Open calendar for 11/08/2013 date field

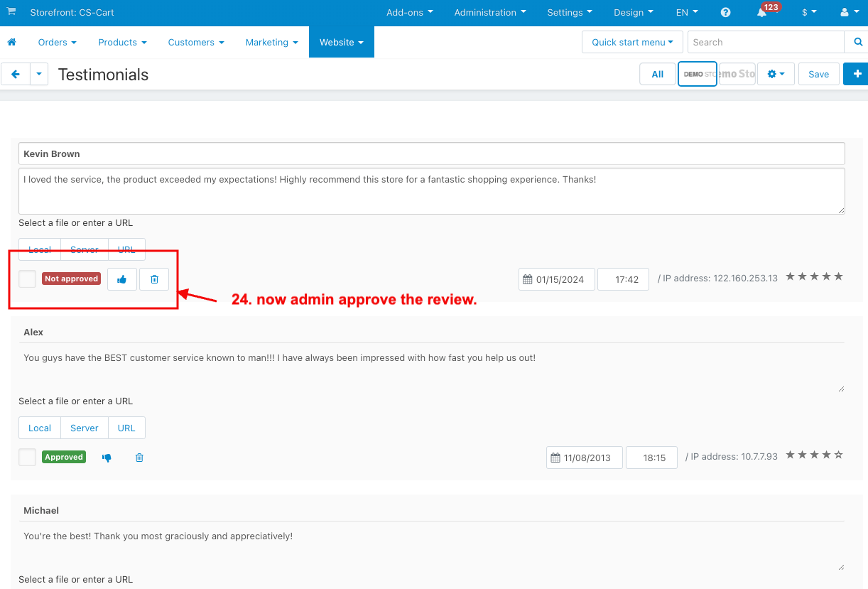coord(555,458)
